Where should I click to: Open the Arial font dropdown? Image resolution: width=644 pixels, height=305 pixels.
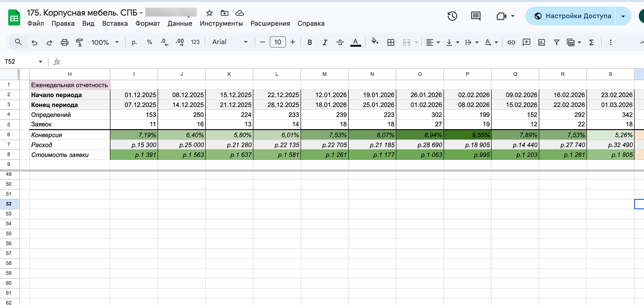click(230, 42)
